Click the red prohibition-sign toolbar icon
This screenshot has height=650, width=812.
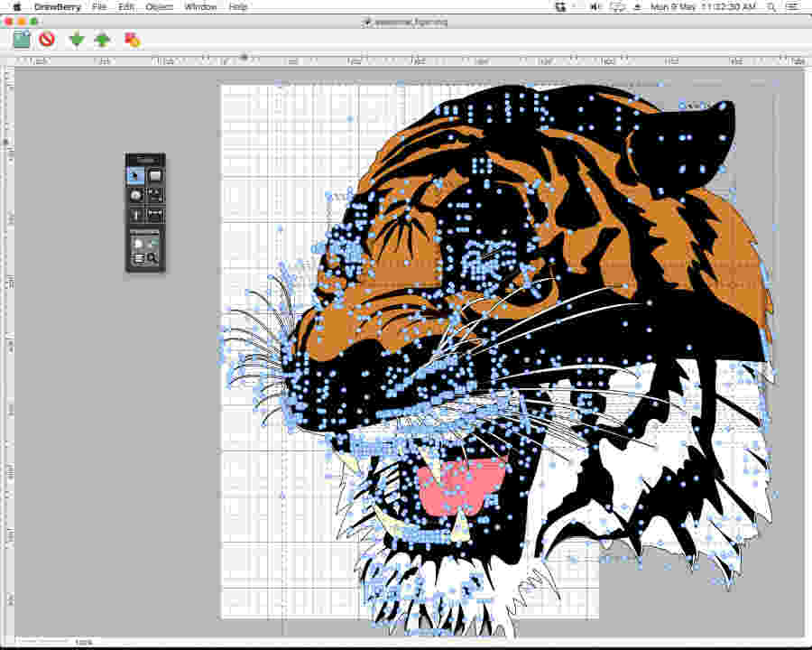coord(47,40)
